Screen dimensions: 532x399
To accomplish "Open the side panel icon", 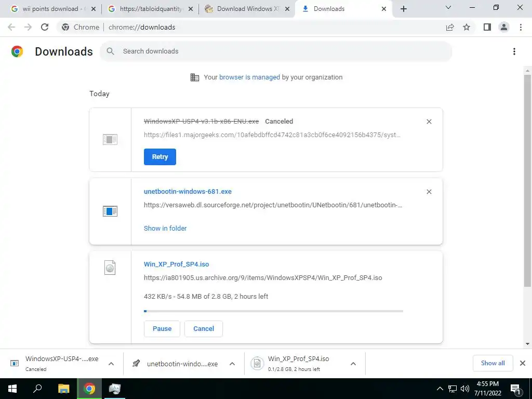I will click(x=487, y=27).
